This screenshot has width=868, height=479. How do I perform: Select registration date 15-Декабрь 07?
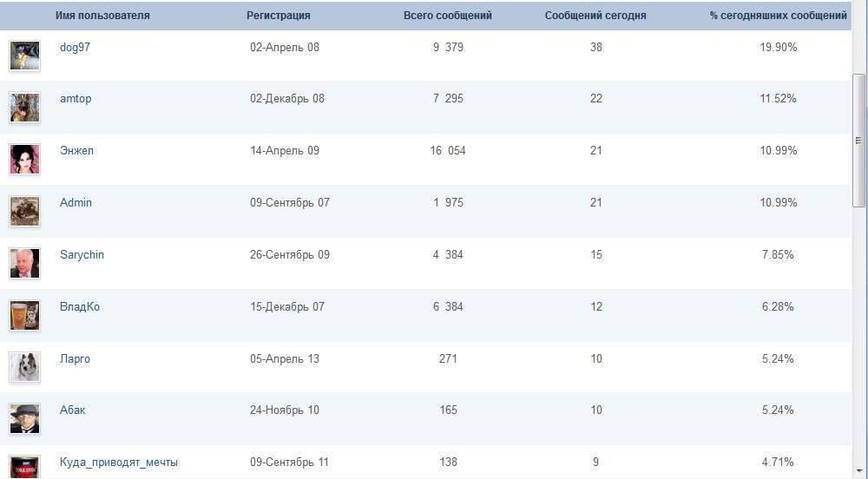click(x=287, y=306)
